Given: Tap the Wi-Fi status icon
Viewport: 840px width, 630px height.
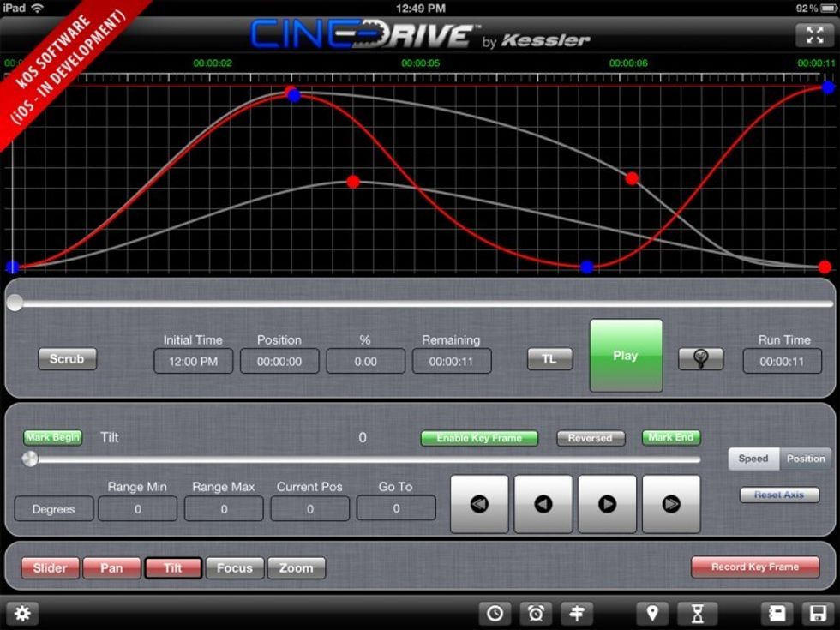Looking at the screenshot, I should pyautogui.click(x=38, y=8).
